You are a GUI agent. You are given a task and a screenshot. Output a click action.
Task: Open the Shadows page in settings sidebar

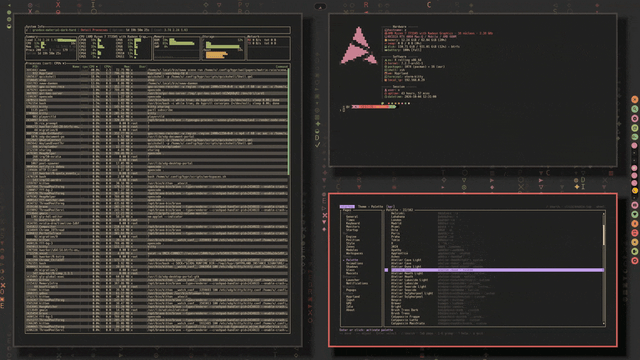(352, 267)
